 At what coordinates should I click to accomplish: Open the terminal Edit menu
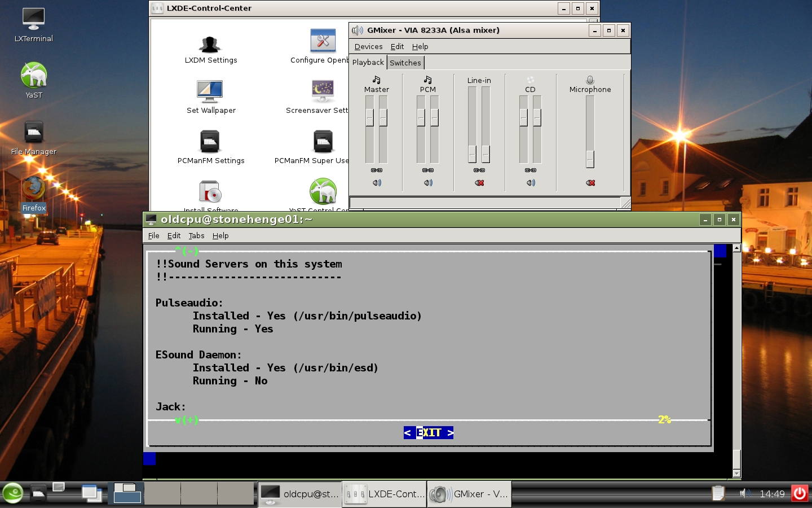[x=174, y=235]
